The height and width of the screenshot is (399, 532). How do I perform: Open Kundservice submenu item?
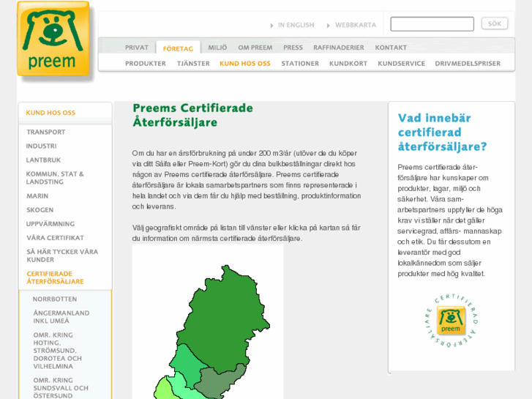[x=401, y=64]
